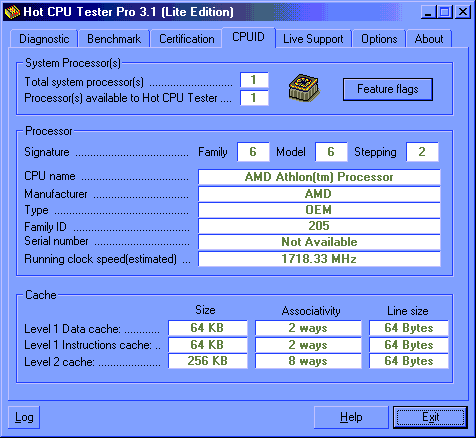Select the Certification tab
The image size is (476, 438).
click(187, 39)
